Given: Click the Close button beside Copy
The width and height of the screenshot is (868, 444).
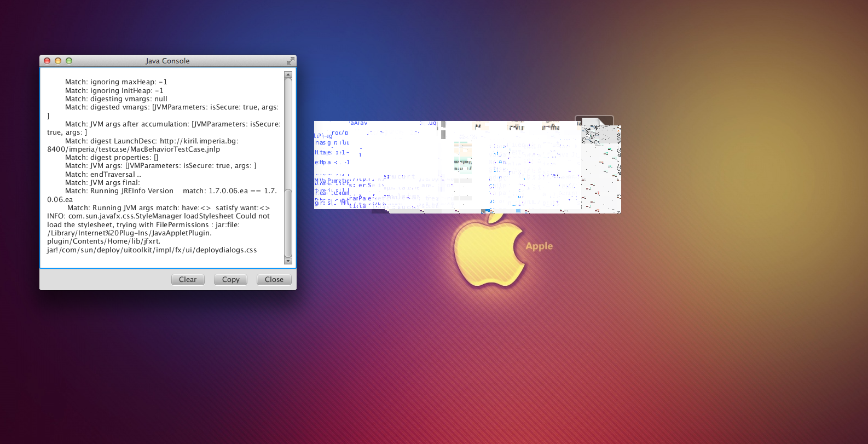Looking at the screenshot, I should 274,280.
